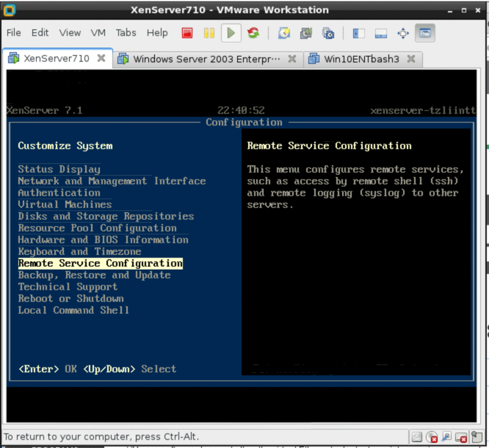Close the Win10ENTbash3 tab
The width and height of the screenshot is (489, 448).
pyautogui.click(x=411, y=59)
